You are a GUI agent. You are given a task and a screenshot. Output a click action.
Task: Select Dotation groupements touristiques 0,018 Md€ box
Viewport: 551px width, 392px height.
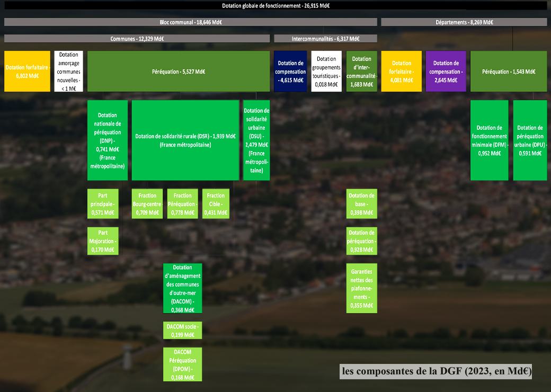tap(326, 72)
